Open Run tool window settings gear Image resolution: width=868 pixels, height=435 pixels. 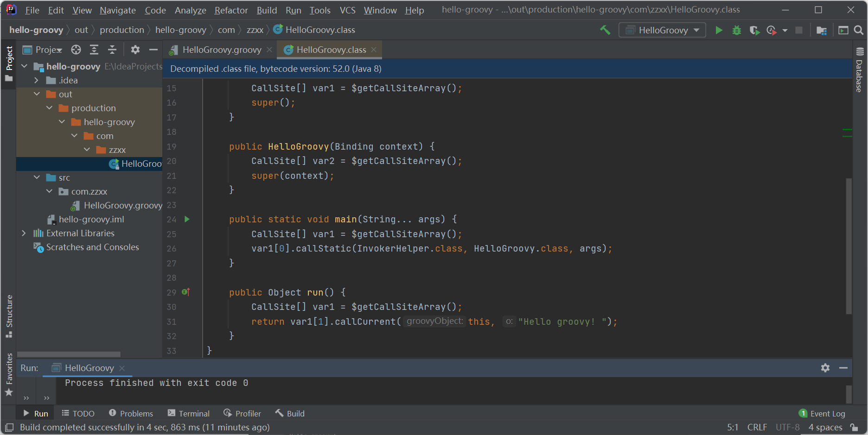point(825,368)
